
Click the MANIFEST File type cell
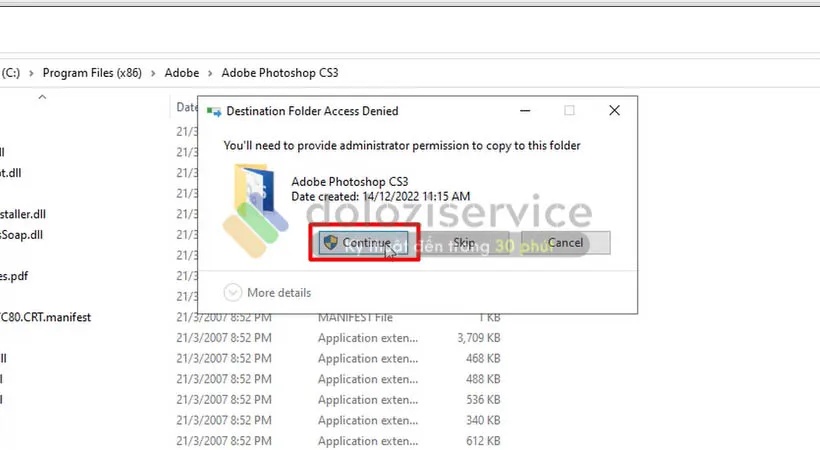click(x=355, y=318)
